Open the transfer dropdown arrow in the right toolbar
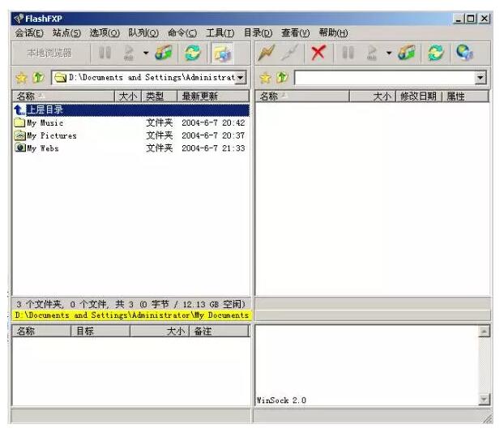This screenshot has height=433, width=504. coord(389,54)
